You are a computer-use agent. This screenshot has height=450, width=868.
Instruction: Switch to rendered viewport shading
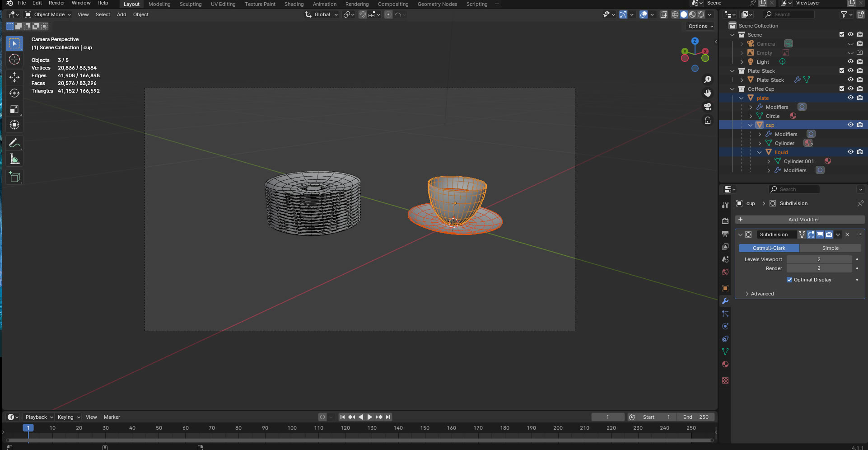click(x=701, y=14)
